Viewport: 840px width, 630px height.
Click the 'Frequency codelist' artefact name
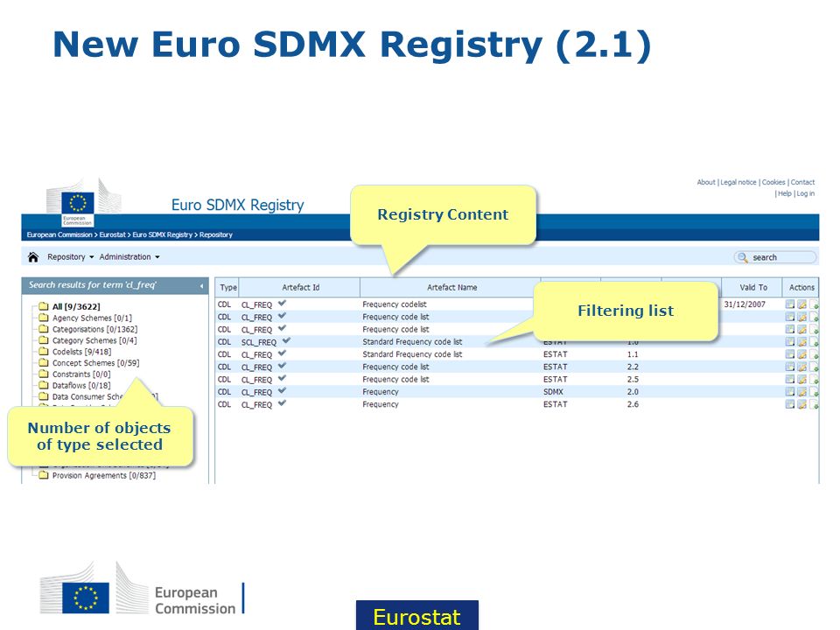[x=395, y=304]
